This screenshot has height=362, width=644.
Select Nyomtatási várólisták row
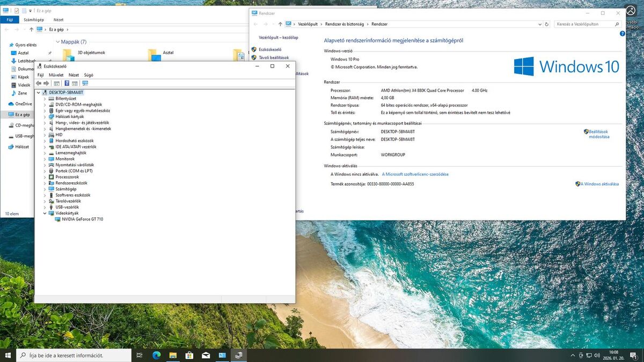(x=71, y=165)
